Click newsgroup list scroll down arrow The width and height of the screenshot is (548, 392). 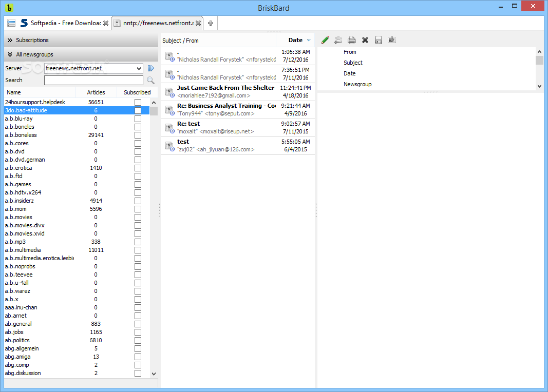click(x=154, y=374)
